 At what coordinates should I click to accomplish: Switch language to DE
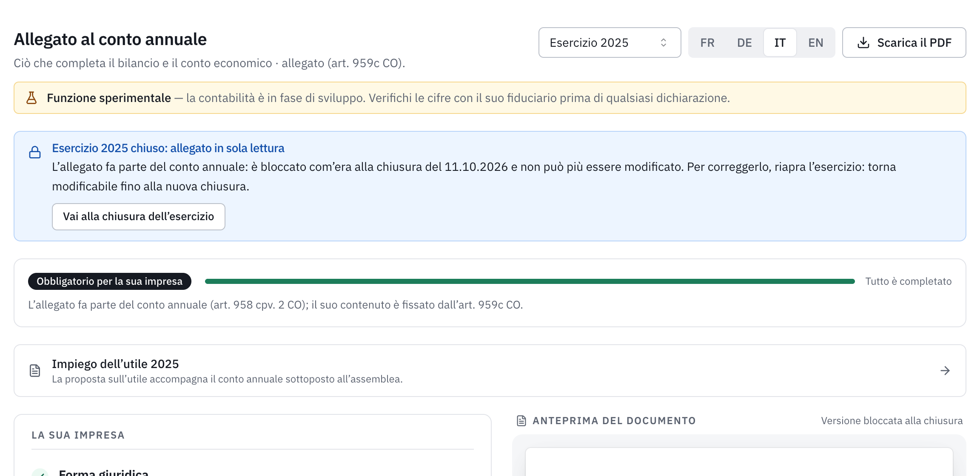coord(744,42)
